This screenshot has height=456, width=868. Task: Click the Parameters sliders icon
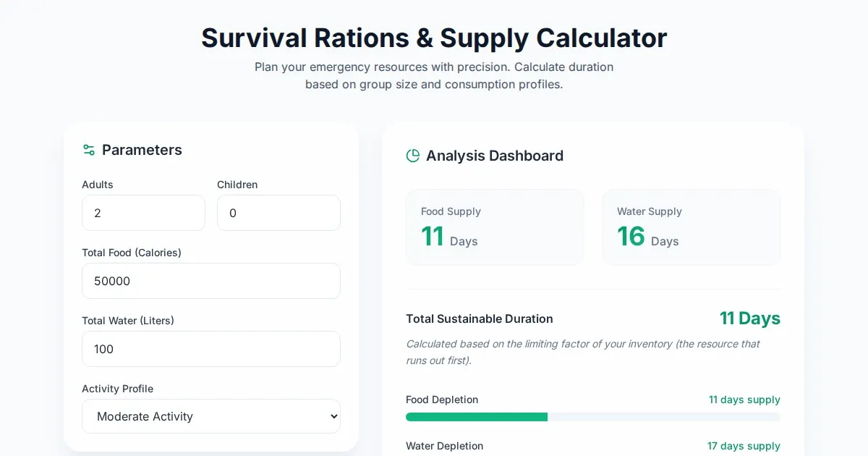tap(89, 150)
